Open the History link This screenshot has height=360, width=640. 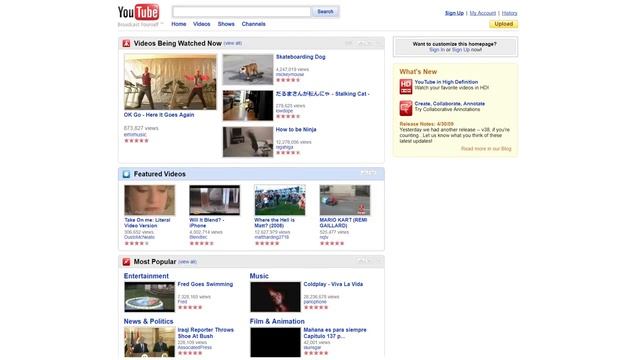point(509,13)
